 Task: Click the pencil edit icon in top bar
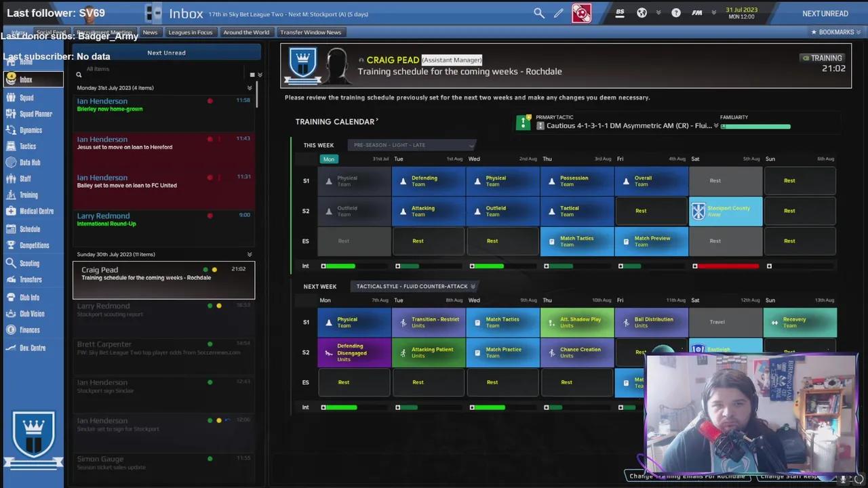tap(559, 13)
